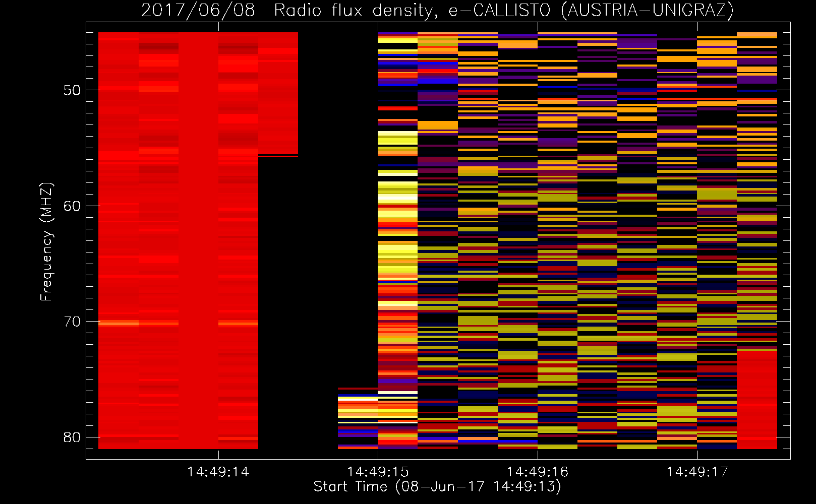Image resolution: width=816 pixels, height=504 pixels.
Task: Select the 14:49:14 time tick label
Action: pyautogui.click(x=218, y=472)
